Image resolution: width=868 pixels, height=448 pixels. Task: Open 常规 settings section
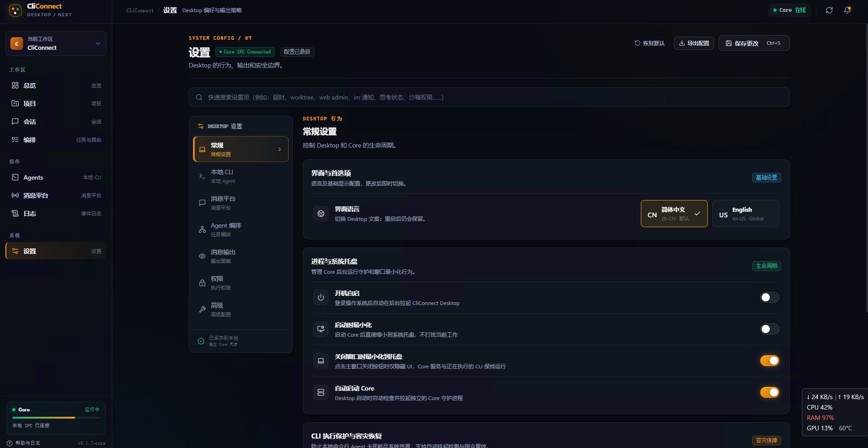click(241, 149)
